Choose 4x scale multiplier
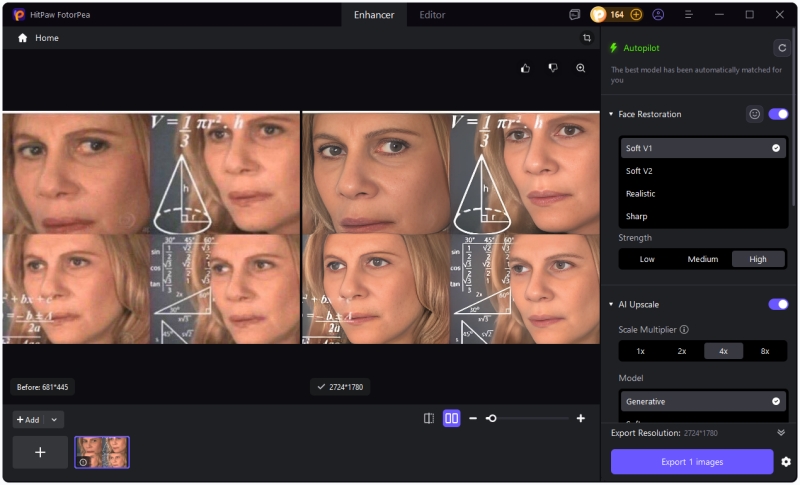The width and height of the screenshot is (800, 485). point(723,351)
